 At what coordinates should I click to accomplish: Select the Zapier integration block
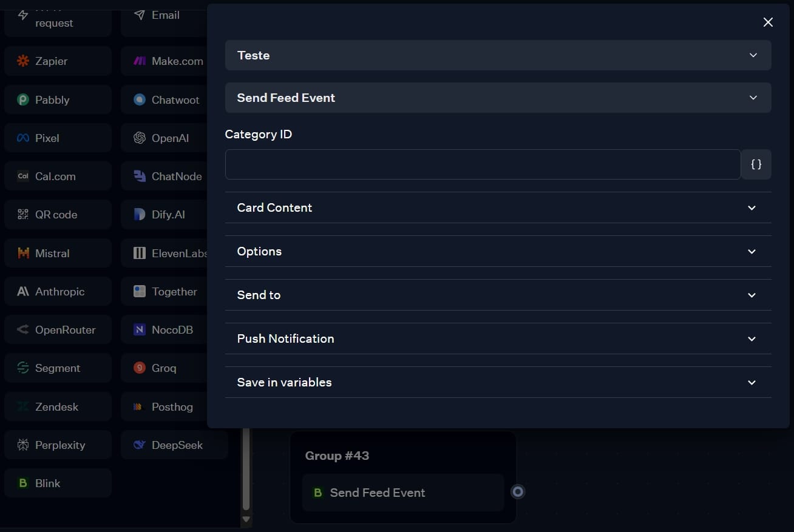pyautogui.click(x=58, y=61)
